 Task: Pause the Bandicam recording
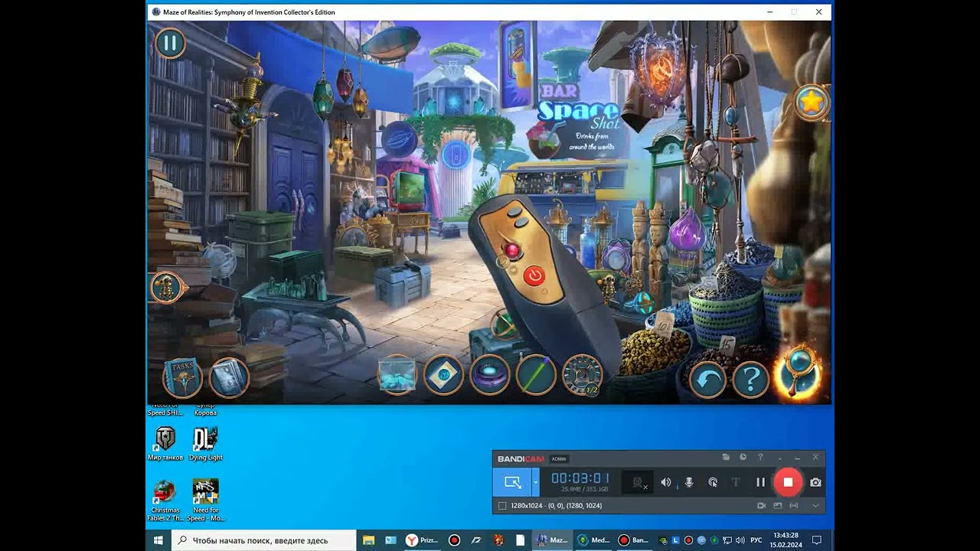coord(760,482)
